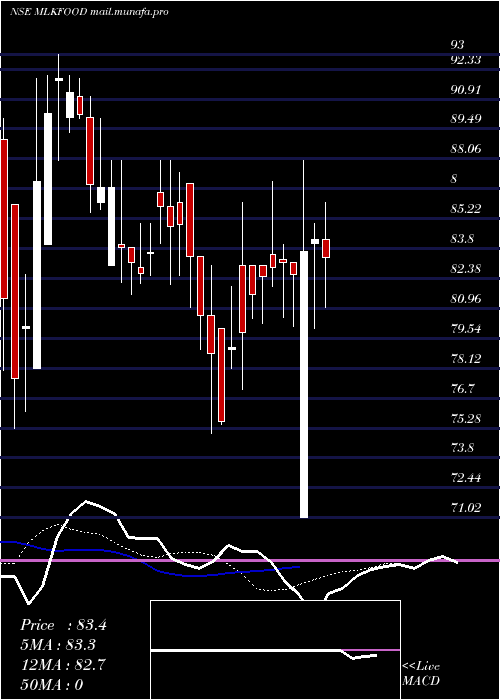The image size is (500, 700).
Task: Click the 79.54 price axis label
Action: pyautogui.click(x=466, y=329)
